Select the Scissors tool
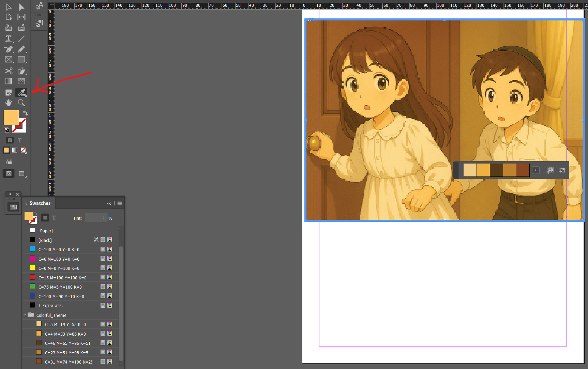 click(9, 71)
